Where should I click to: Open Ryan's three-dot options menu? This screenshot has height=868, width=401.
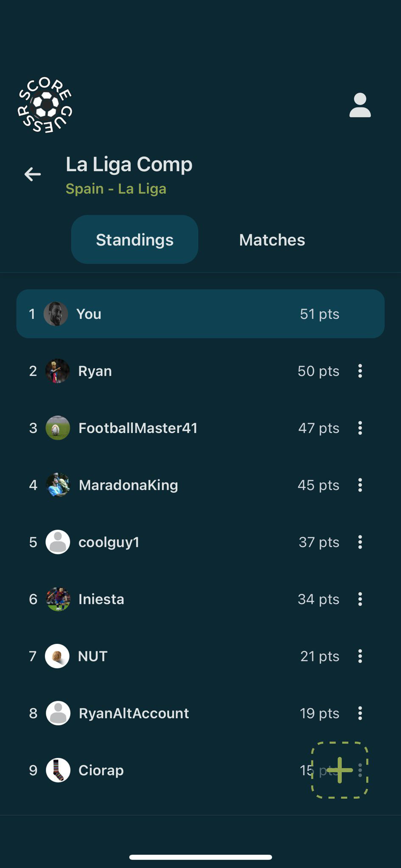tap(360, 371)
